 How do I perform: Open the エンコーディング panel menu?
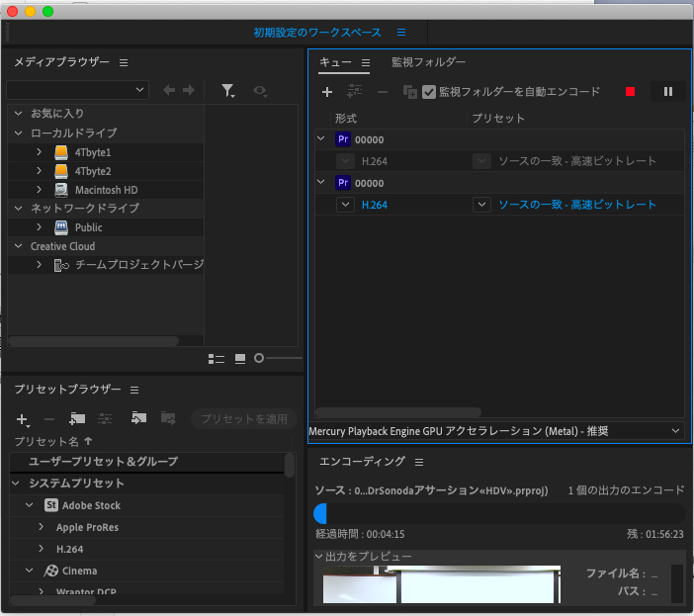(419, 463)
